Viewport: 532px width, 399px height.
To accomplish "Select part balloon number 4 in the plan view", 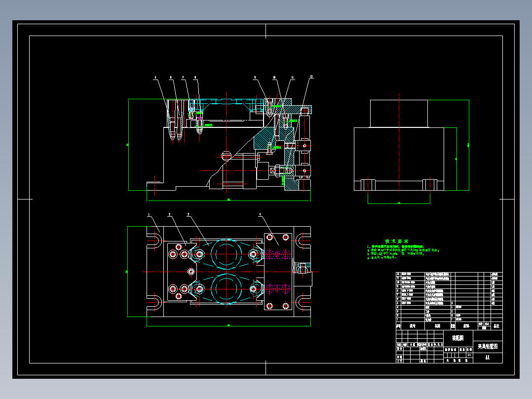I will click(x=260, y=215).
